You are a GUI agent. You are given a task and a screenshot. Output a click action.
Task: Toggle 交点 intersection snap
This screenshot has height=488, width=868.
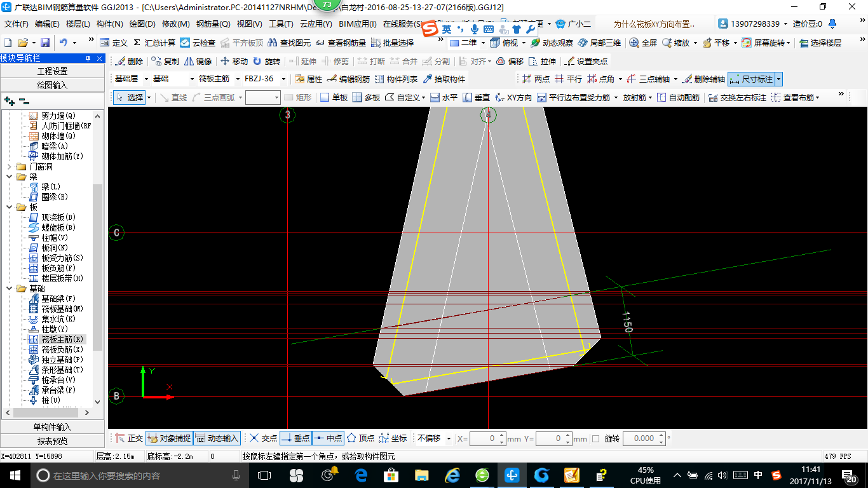click(x=262, y=438)
